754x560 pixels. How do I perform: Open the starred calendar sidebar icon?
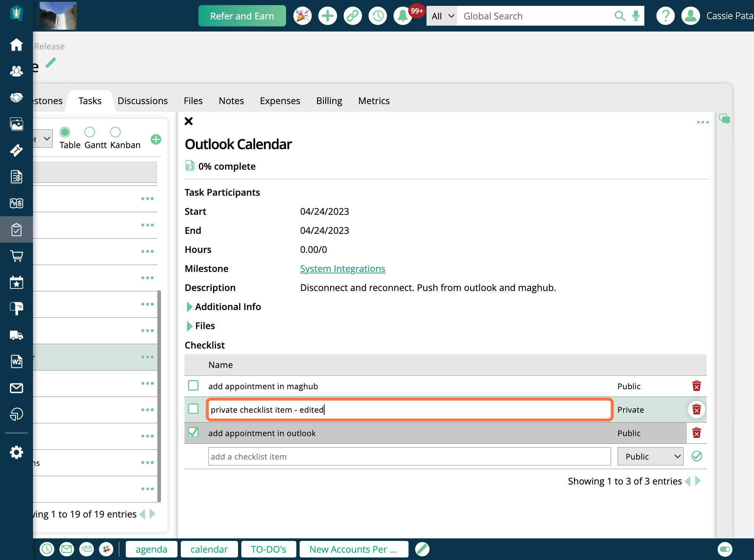tap(17, 282)
